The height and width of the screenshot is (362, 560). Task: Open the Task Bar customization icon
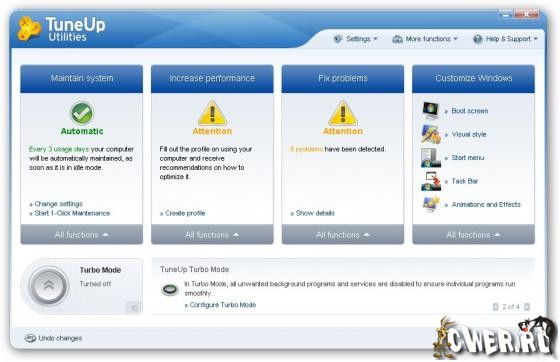click(431, 181)
